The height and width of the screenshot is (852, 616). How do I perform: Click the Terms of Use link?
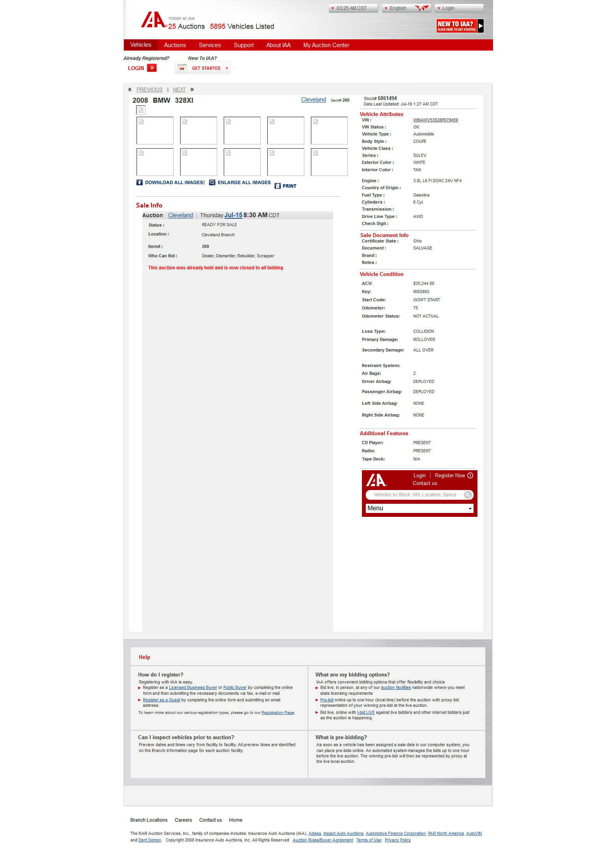[x=369, y=840]
